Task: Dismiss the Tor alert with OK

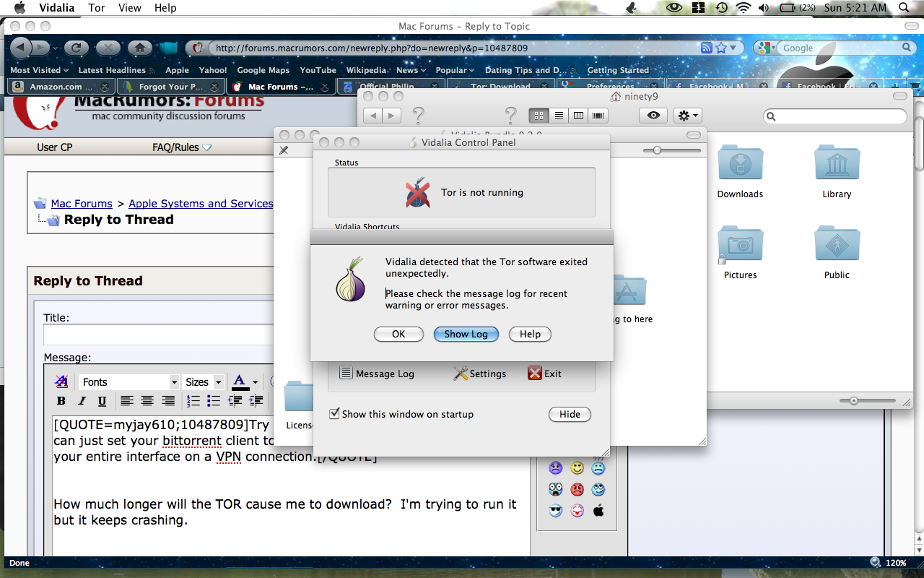Action: [398, 334]
